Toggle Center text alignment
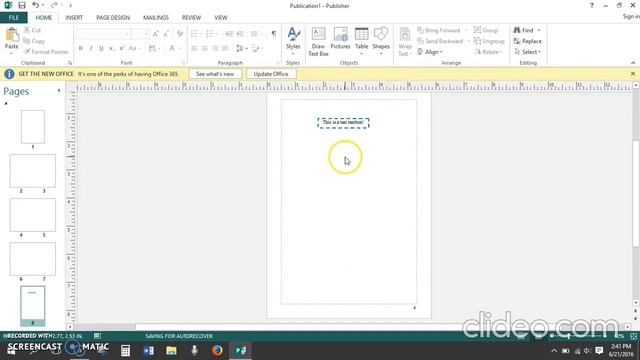Viewport: 640px width, 360px height. point(204,48)
